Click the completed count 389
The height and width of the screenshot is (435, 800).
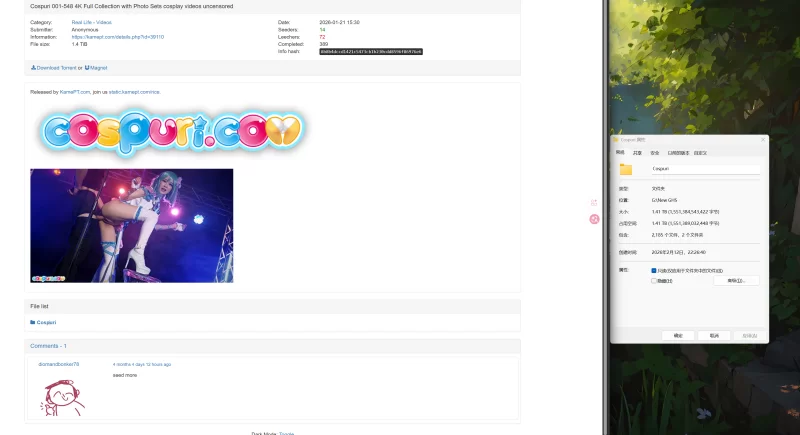(323, 44)
